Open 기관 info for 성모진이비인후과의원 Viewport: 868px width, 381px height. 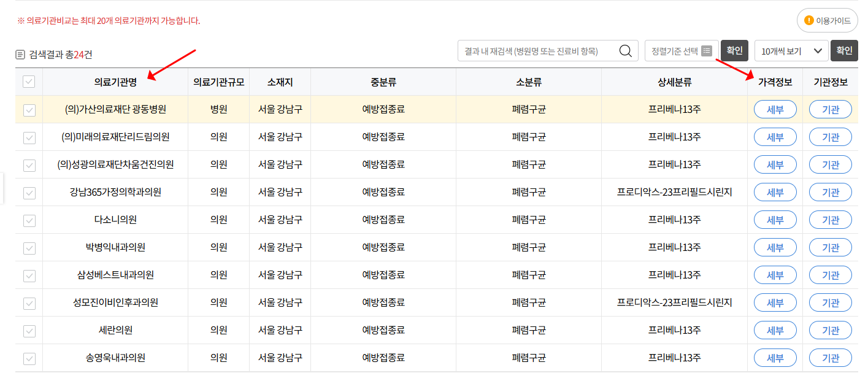(831, 302)
